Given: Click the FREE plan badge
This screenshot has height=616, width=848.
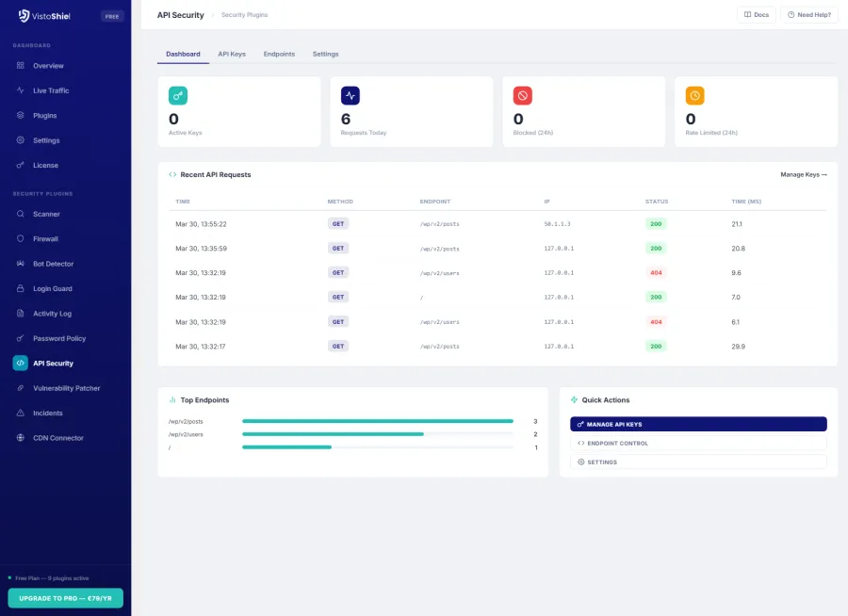Looking at the screenshot, I should point(113,15).
